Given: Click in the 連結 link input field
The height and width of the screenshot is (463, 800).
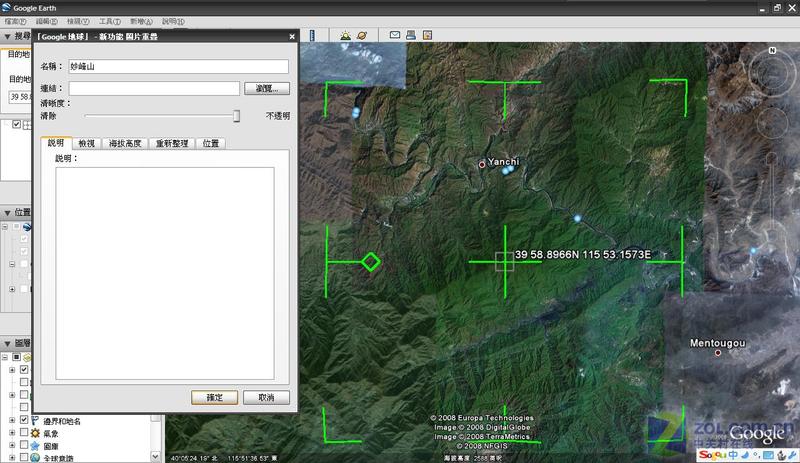Looking at the screenshot, I should [154, 88].
